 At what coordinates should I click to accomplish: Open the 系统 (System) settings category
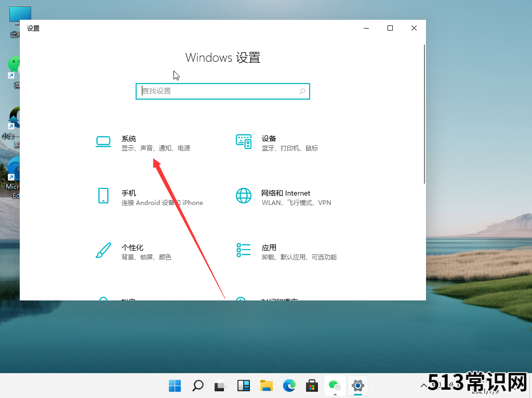pyautogui.click(x=129, y=139)
